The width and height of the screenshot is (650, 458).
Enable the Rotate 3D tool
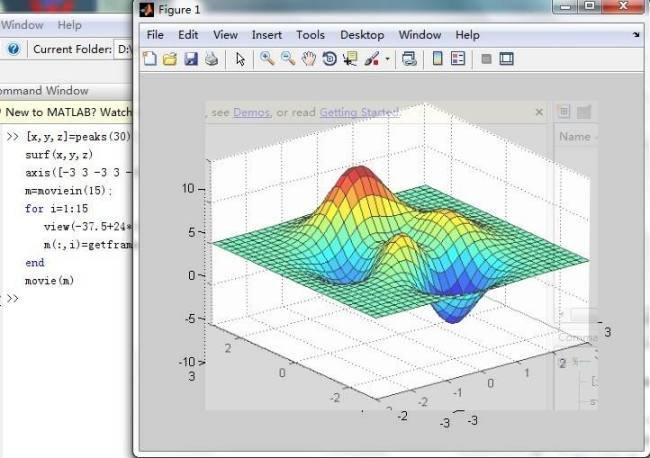point(330,59)
